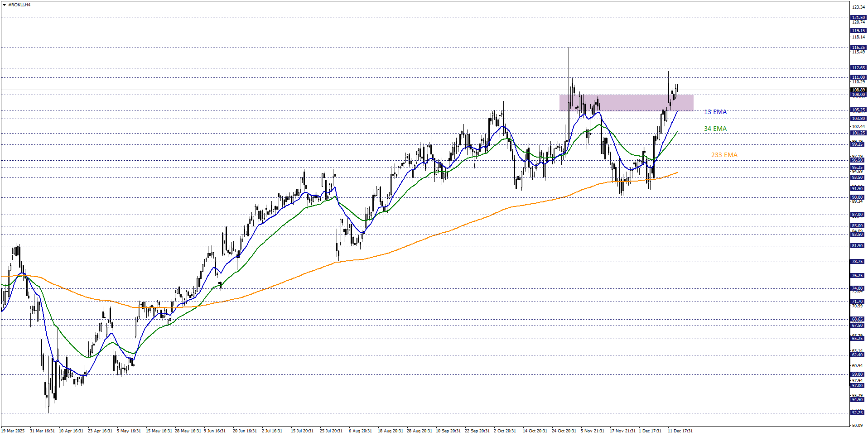Select the 13 EMA text label

coord(715,112)
